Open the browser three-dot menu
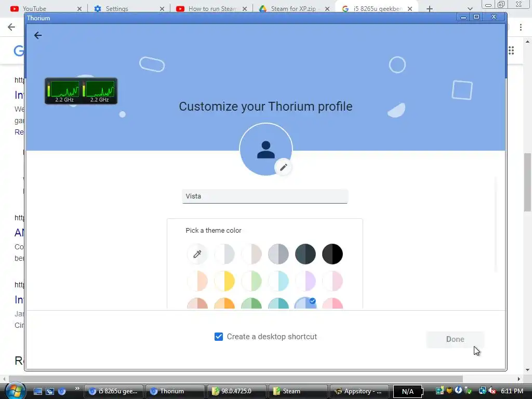Image resolution: width=532 pixels, height=399 pixels. (x=521, y=27)
